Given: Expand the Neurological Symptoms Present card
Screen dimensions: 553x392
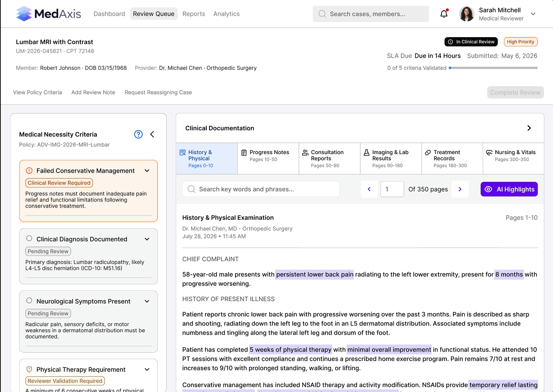Looking at the screenshot, I should (x=147, y=301).
